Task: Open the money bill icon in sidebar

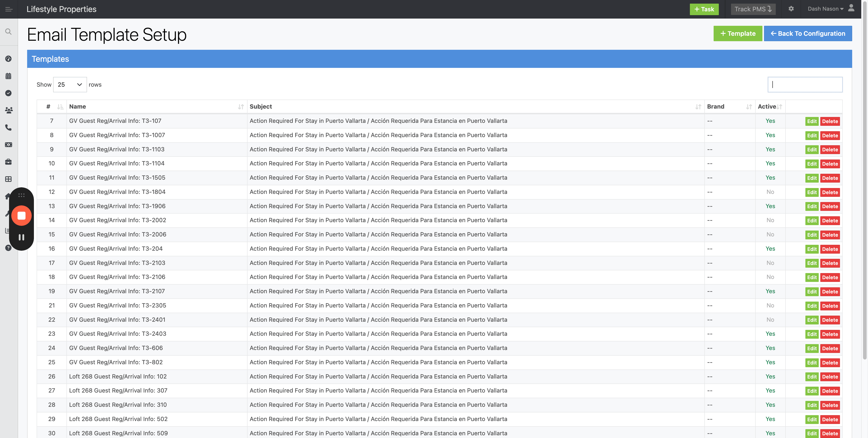Action: point(8,145)
